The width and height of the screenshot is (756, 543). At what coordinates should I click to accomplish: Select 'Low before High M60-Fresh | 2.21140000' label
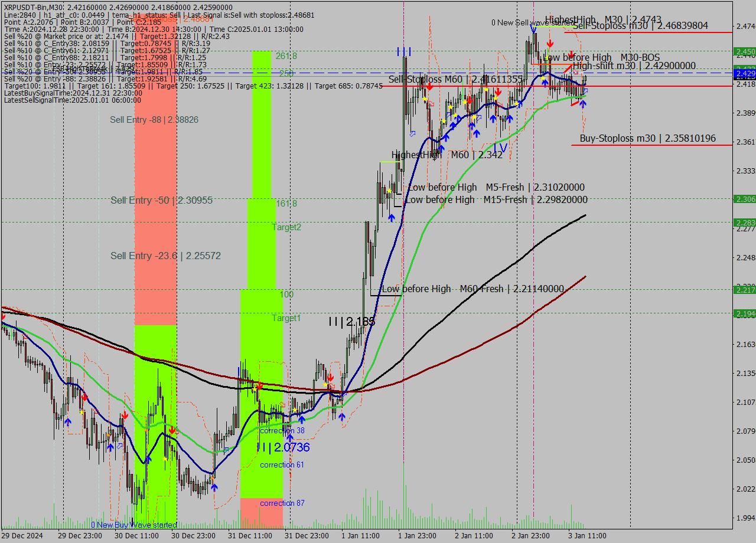473,289
